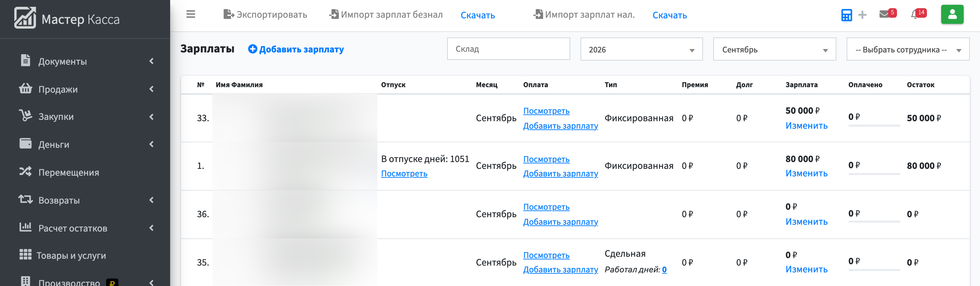Click payment progress bar in row 33
This screenshot has width=980, height=286.
874,126
